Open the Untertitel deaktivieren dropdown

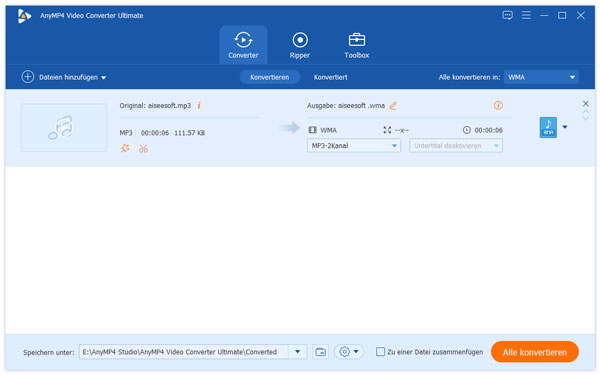tap(456, 146)
